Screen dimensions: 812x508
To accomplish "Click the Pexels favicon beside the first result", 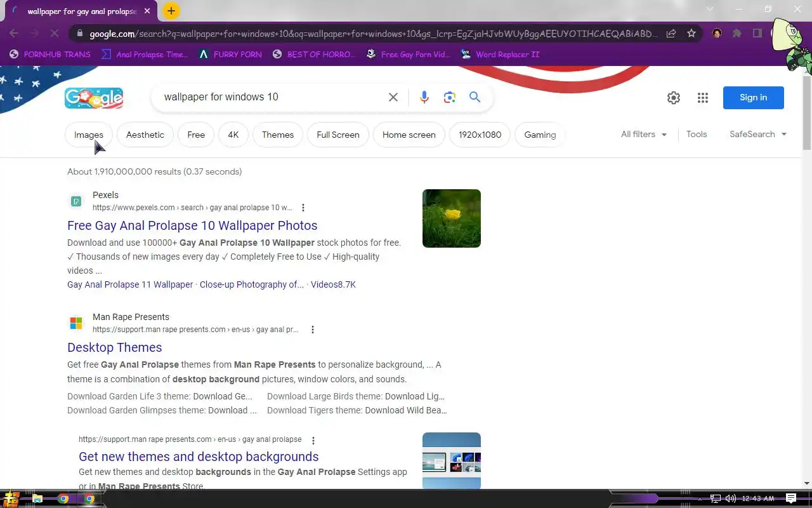I will tap(76, 201).
